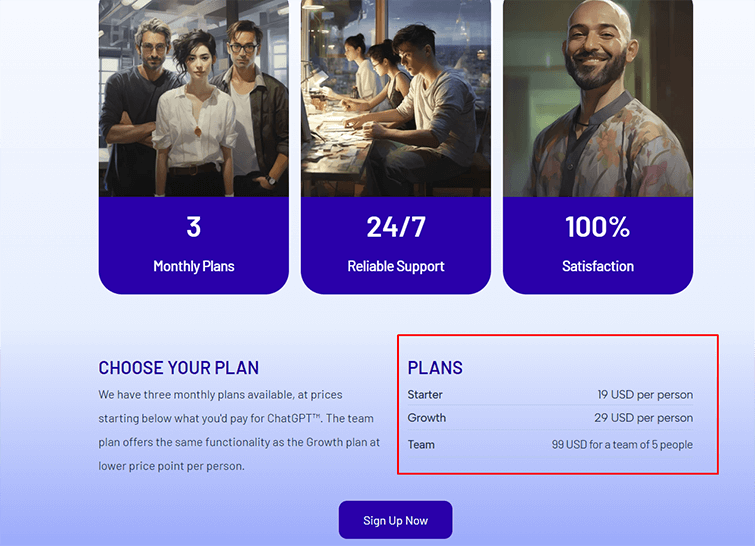The height and width of the screenshot is (546, 755).
Task: Click the CHOOSE YOUR PLAN heading
Action: (x=179, y=368)
